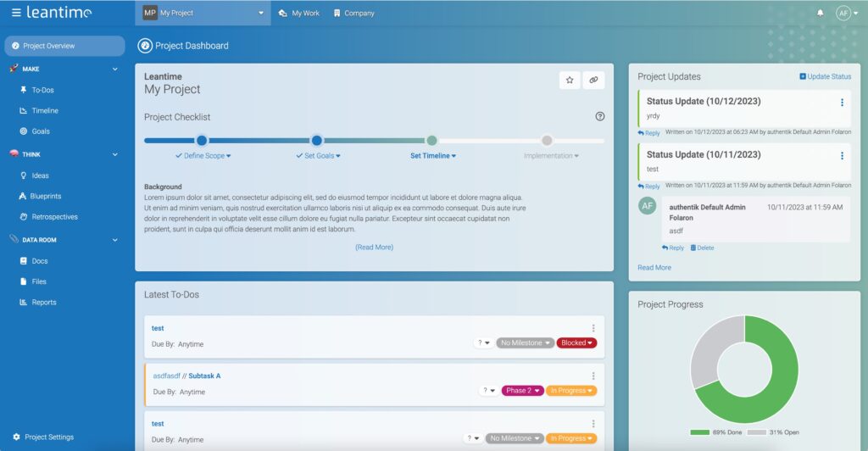The height and width of the screenshot is (451, 868).
Task: Click the AF user avatar in the top bar
Action: (843, 14)
